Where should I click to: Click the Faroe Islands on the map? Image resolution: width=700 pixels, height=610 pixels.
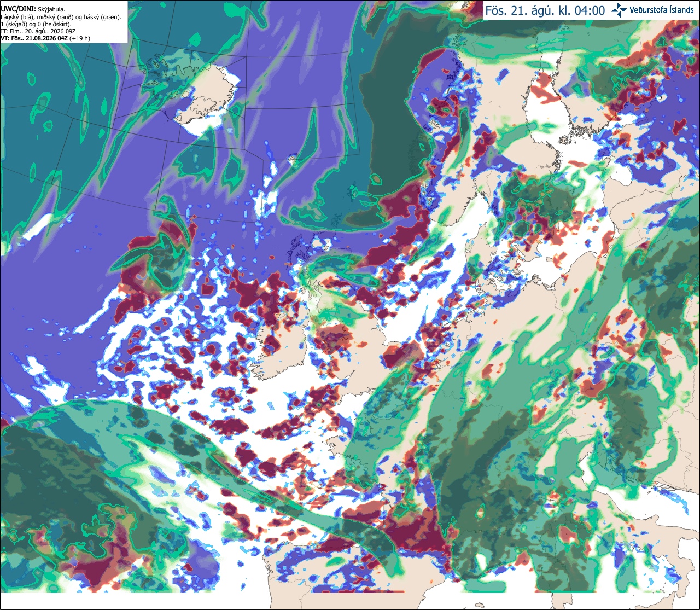pyautogui.click(x=294, y=159)
